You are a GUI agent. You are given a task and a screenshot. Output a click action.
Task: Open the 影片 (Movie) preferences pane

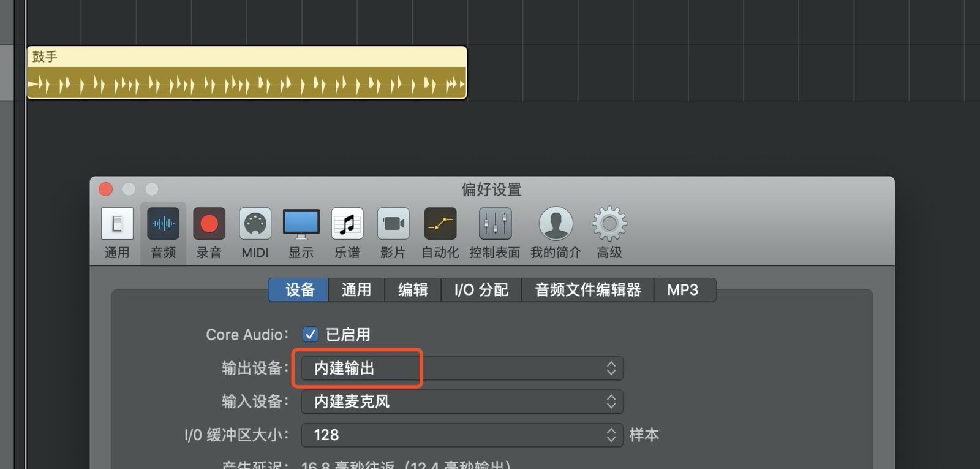393,234
